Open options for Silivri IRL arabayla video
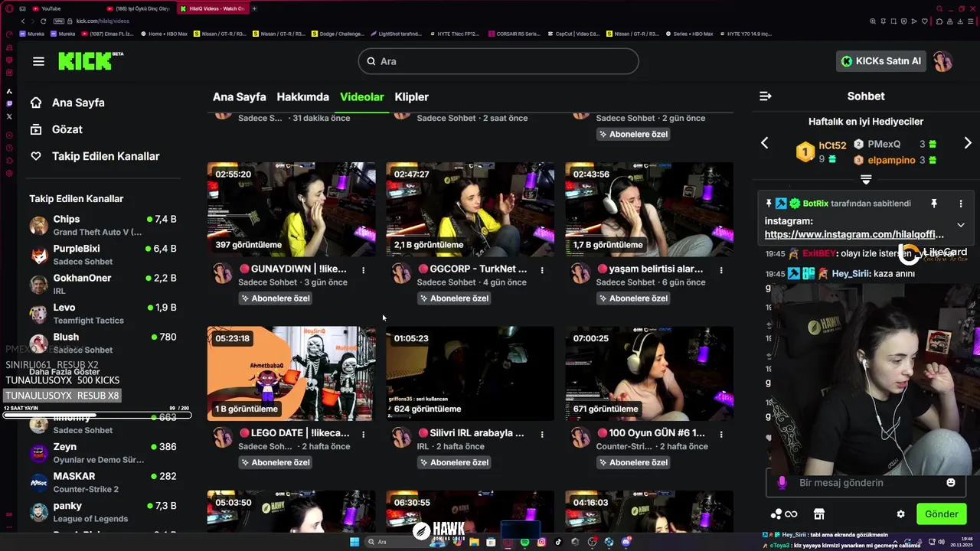The width and height of the screenshot is (980, 551). 542,434
